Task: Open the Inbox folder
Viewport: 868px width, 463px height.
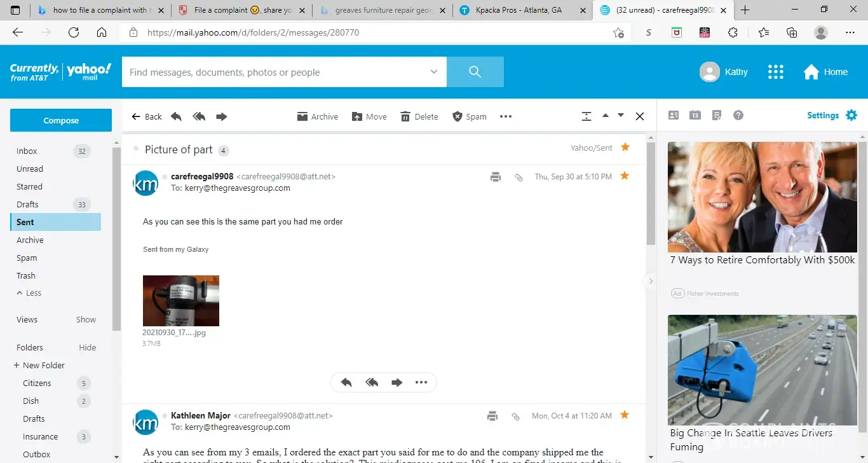Action: [x=27, y=151]
